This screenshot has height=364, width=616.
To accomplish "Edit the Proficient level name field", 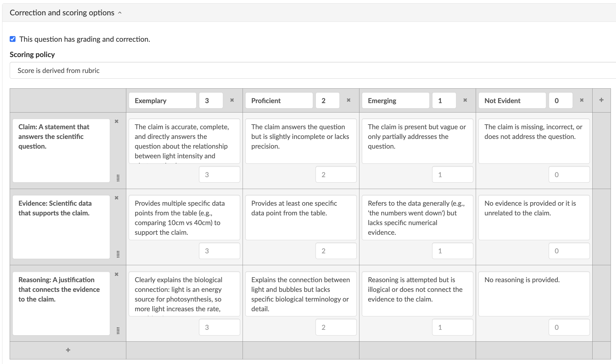I will pos(279,100).
